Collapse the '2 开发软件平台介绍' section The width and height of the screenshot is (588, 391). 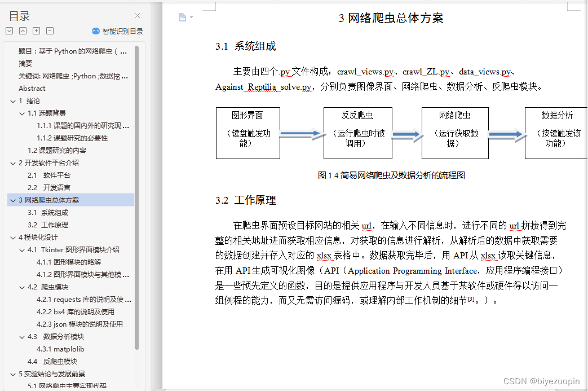[x=13, y=163]
